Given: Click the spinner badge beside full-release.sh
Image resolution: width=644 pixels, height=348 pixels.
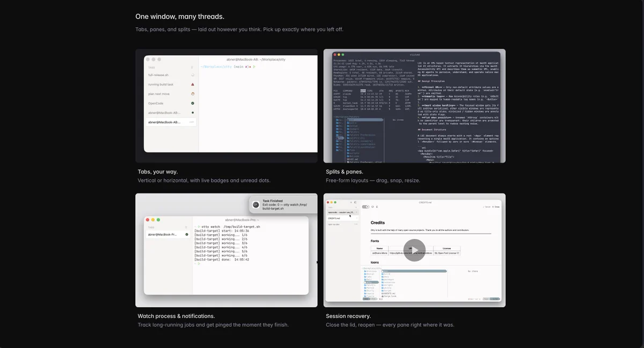Looking at the screenshot, I should pos(193,75).
